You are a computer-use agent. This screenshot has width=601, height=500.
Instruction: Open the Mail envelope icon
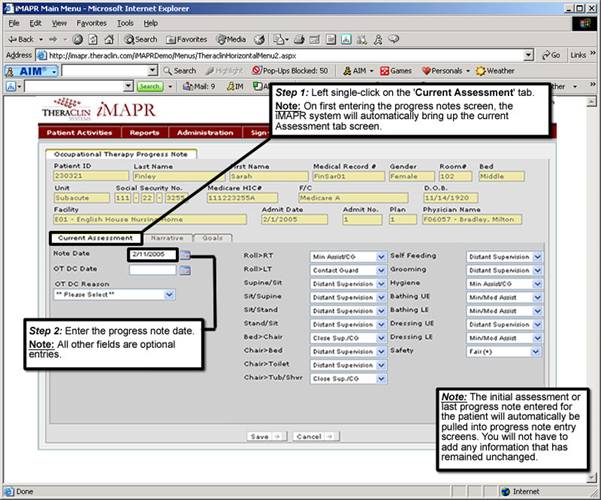[279, 39]
